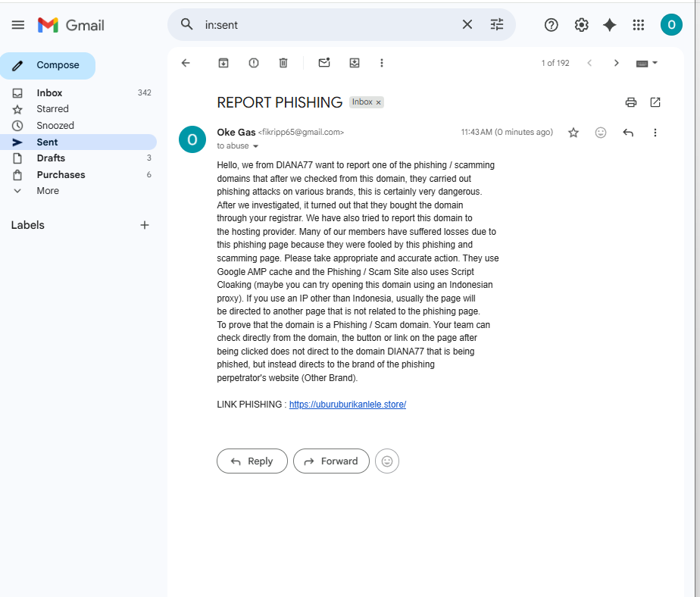Select the Sent folder
This screenshot has height=597, width=700.
pos(78,142)
